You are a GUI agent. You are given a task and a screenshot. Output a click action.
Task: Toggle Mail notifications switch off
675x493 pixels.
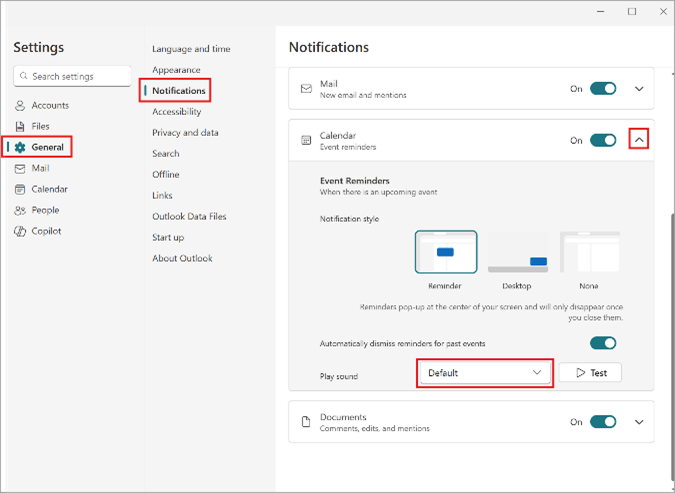pos(603,89)
